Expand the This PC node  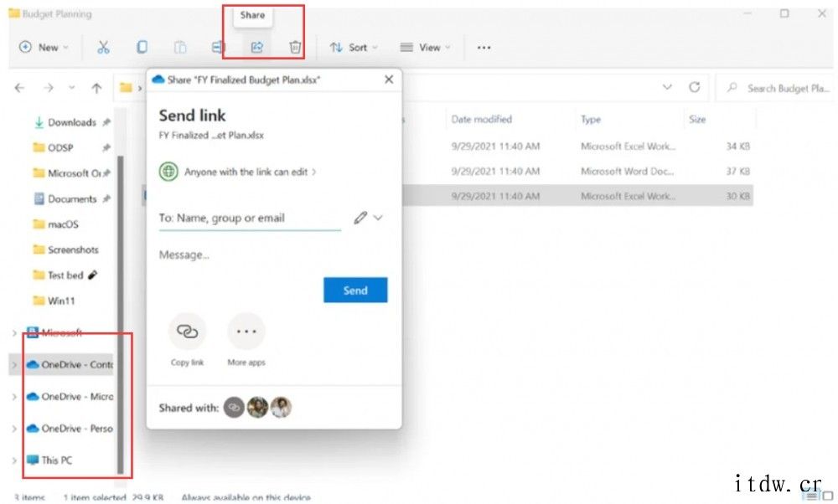14,460
